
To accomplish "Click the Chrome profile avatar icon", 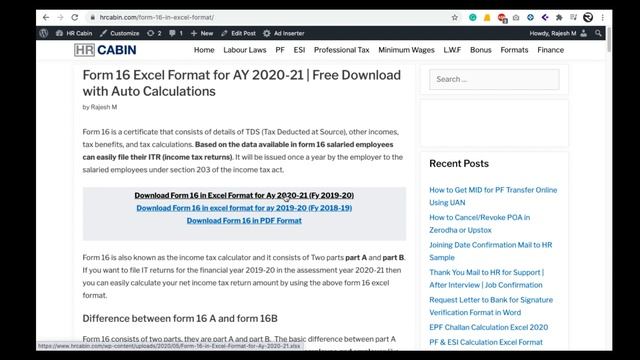I will coord(588,18).
